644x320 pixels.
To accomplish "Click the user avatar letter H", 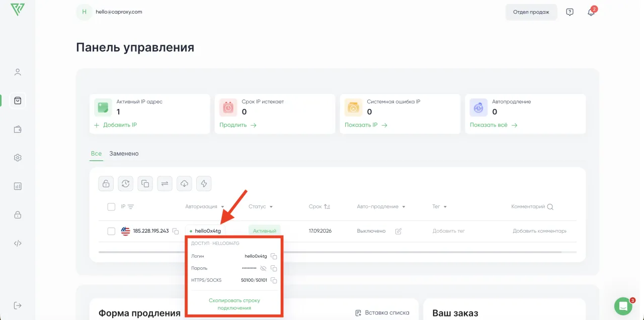I will coord(84,12).
